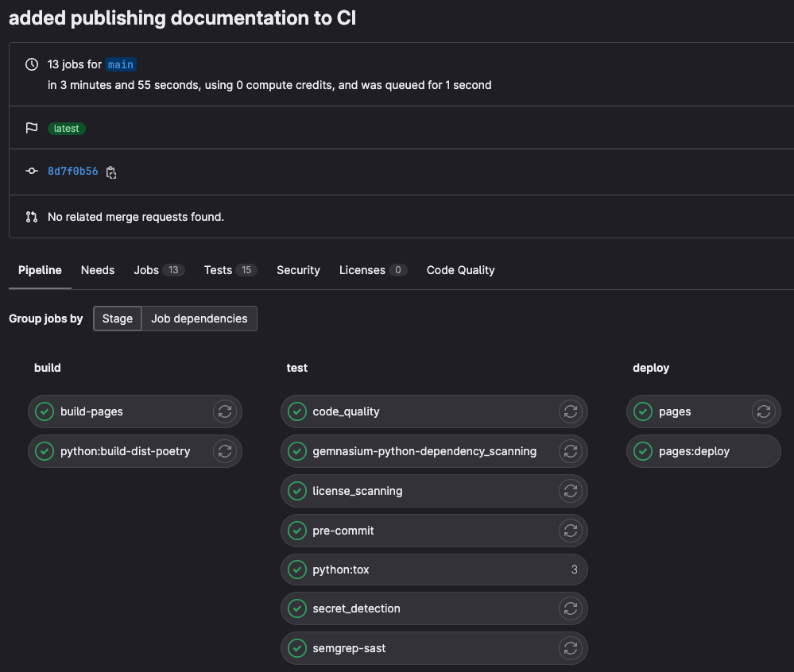The image size is (794, 672).
Task: Click retry icon for code_quality job
Action: click(x=570, y=411)
